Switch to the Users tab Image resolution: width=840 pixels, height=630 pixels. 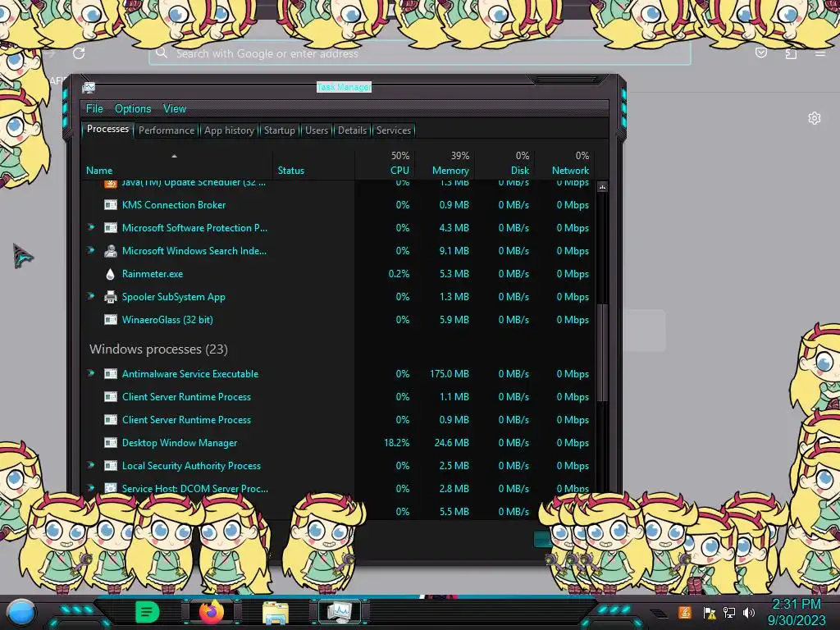[x=316, y=130]
